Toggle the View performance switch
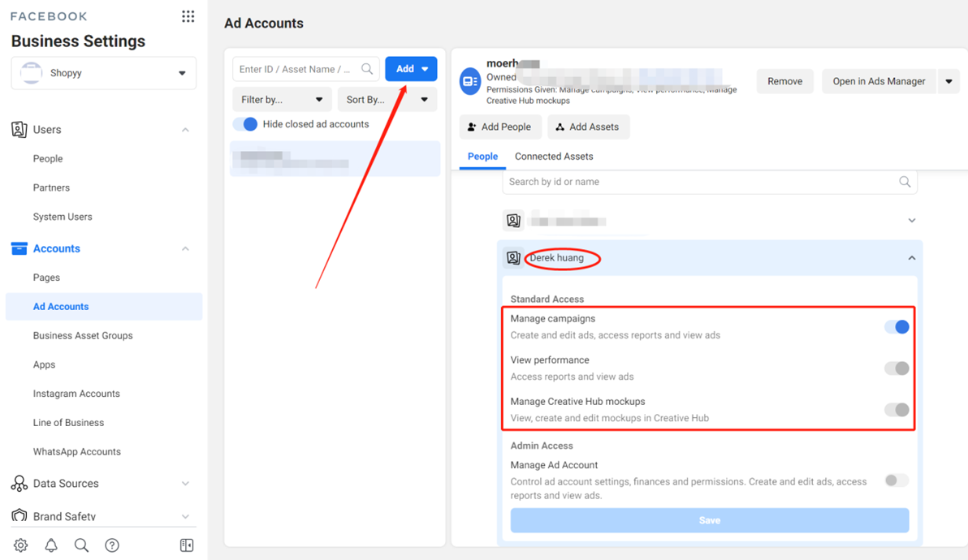 click(x=897, y=368)
